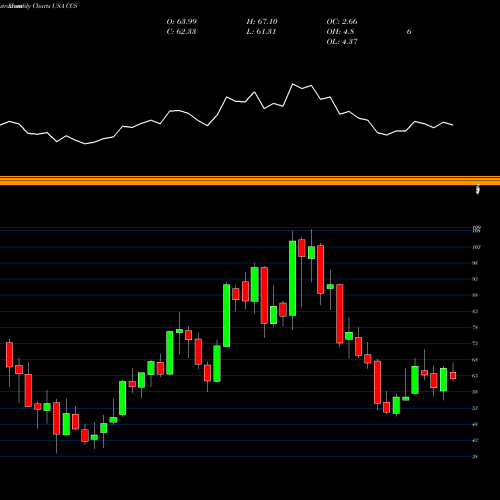
Task: Click the 'OH: 4.8' value
Action: [x=340, y=32]
